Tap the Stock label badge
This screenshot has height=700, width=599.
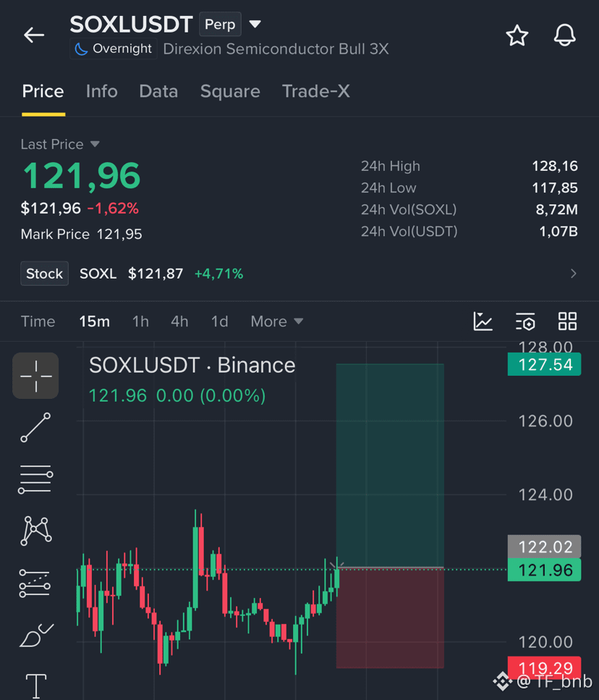click(44, 273)
